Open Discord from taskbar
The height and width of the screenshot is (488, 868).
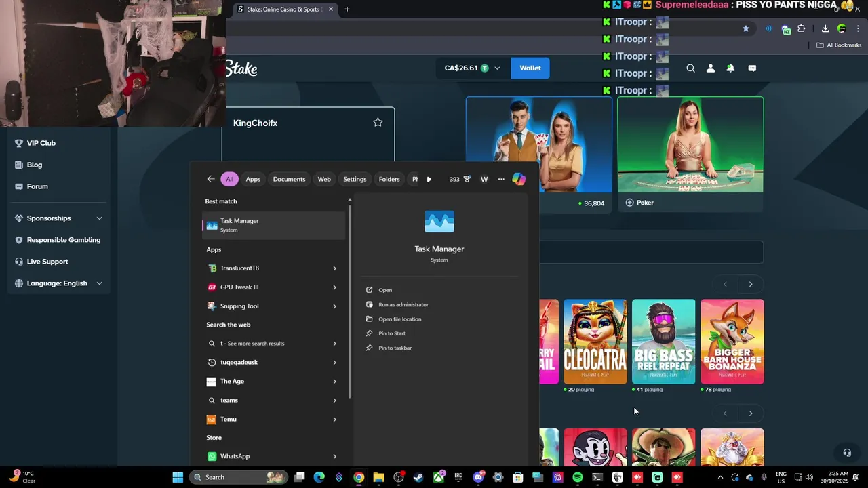tap(478, 477)
